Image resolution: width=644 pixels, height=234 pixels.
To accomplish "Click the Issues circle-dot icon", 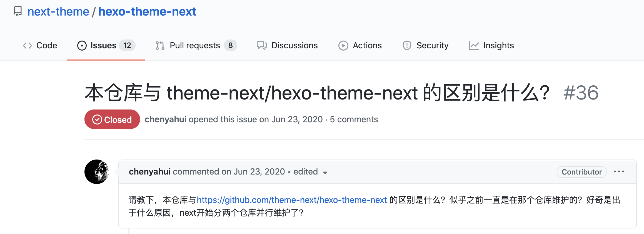I will tap(82, 46).
